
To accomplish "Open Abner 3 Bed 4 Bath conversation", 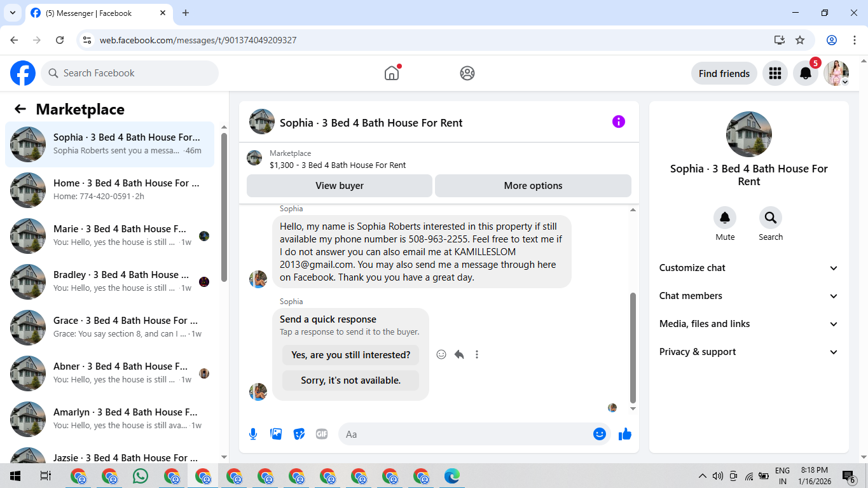I will pyautogui.click(x=110, y=373).
